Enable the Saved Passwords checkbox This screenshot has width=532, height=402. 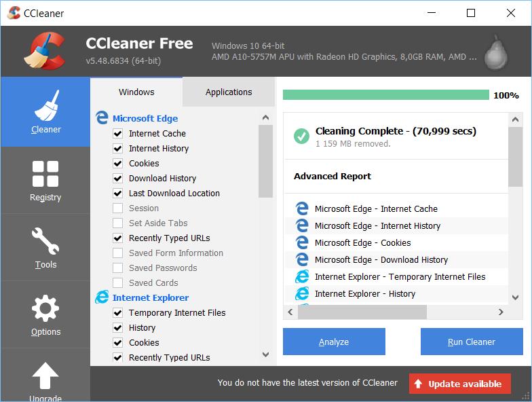(118, 268)
